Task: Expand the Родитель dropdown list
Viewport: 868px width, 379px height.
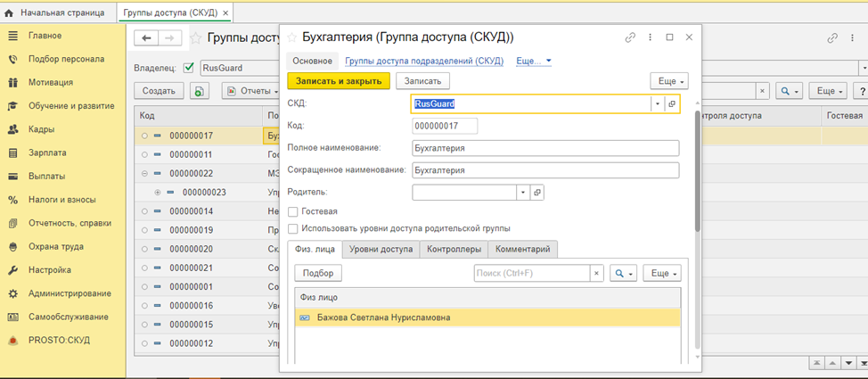Action: coord(522,192)
